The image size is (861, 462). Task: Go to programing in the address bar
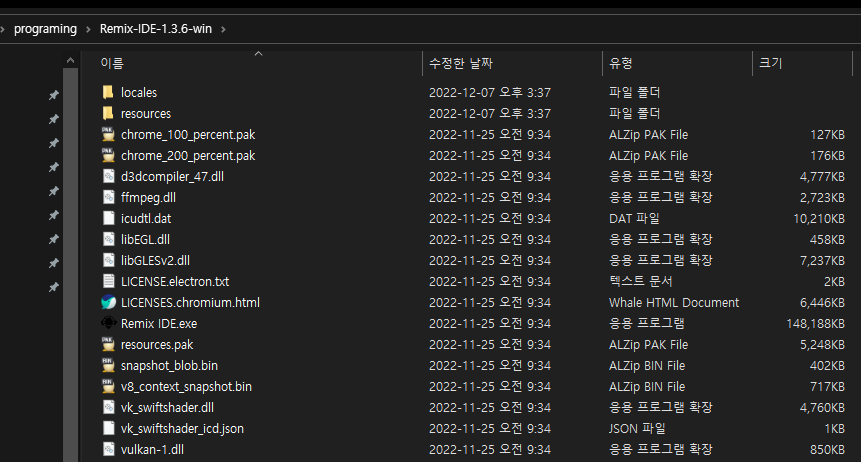point(46,29)
